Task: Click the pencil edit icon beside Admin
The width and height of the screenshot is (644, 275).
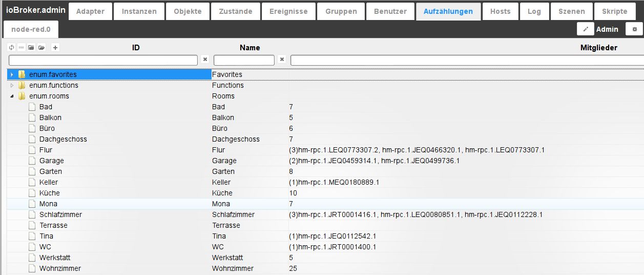Action: (586, 29)
